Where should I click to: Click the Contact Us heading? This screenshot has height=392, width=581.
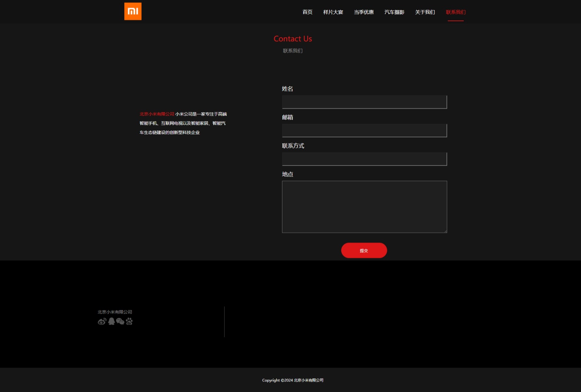(x=293, y=39)
